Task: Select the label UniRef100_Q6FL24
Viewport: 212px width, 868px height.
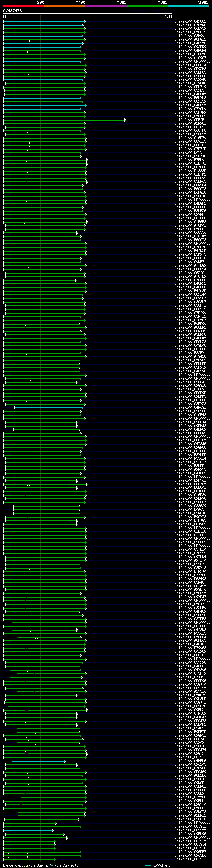Action: coord(190,65)
